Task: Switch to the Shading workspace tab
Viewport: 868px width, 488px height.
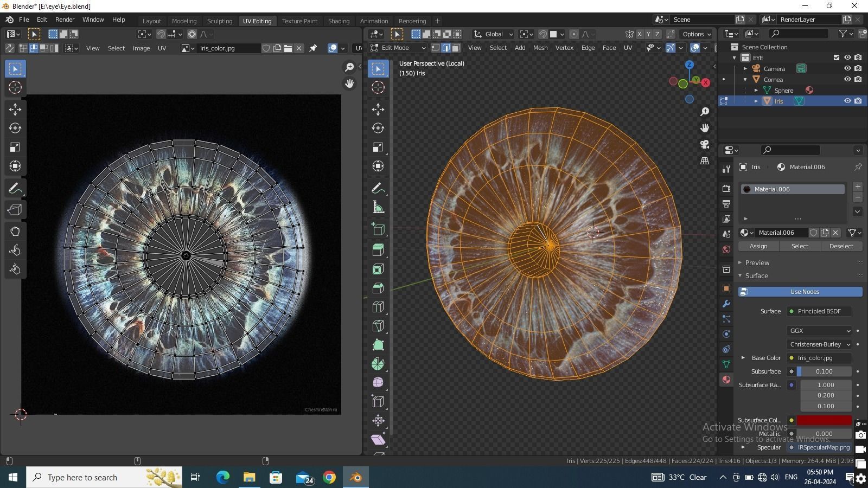Action: pos(339,21)
